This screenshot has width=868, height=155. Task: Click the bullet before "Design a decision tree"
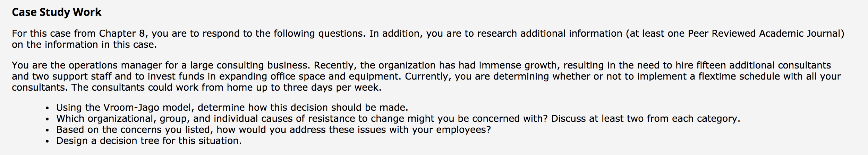coord(48,142)
